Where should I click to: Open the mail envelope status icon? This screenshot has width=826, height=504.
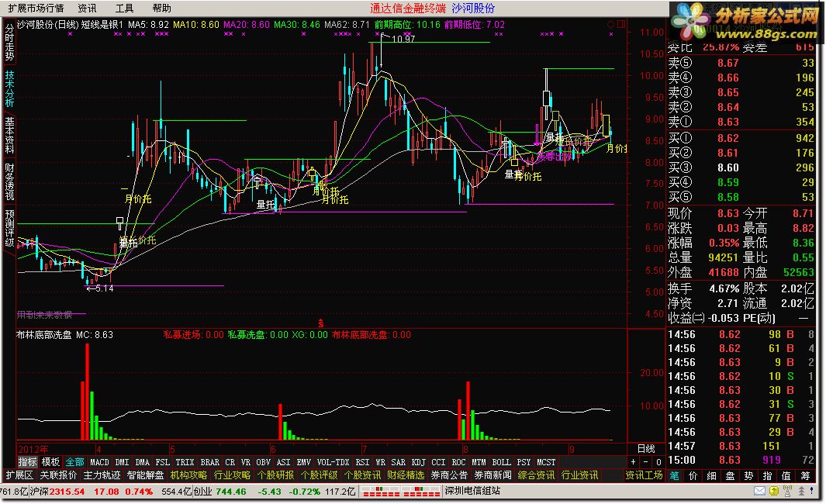tap(759, 491)
